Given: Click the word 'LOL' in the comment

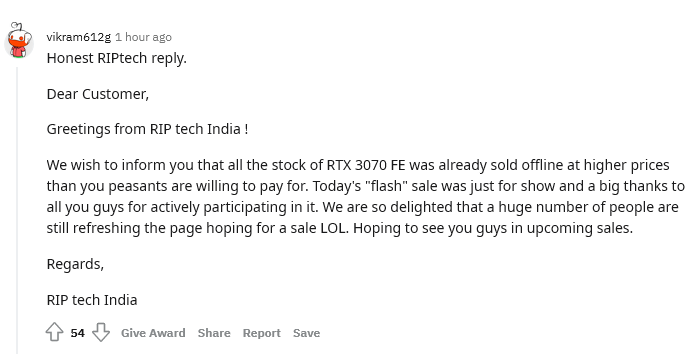Looking at the screenshot, I should point(333,228).
